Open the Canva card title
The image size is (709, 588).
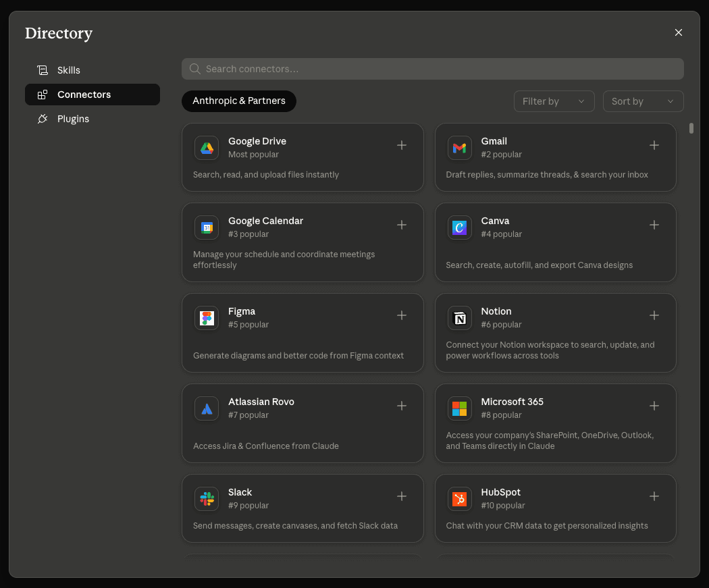point(495,221)
